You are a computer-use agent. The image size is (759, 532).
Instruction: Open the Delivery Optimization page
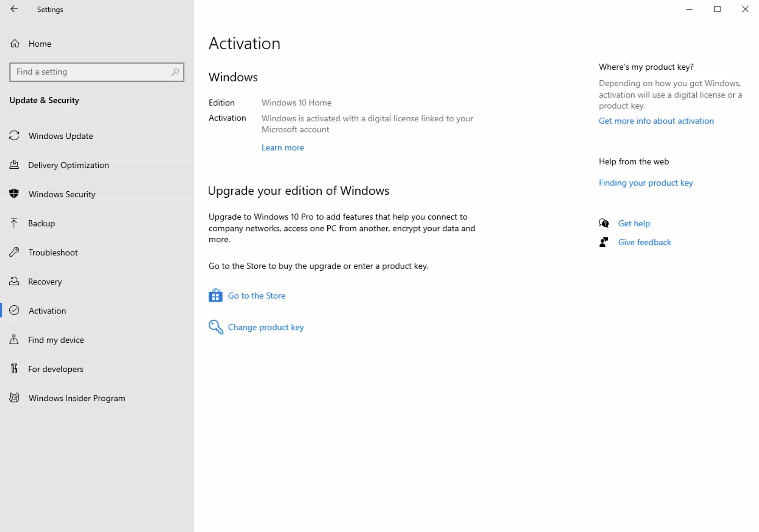(x=68, y=165)
